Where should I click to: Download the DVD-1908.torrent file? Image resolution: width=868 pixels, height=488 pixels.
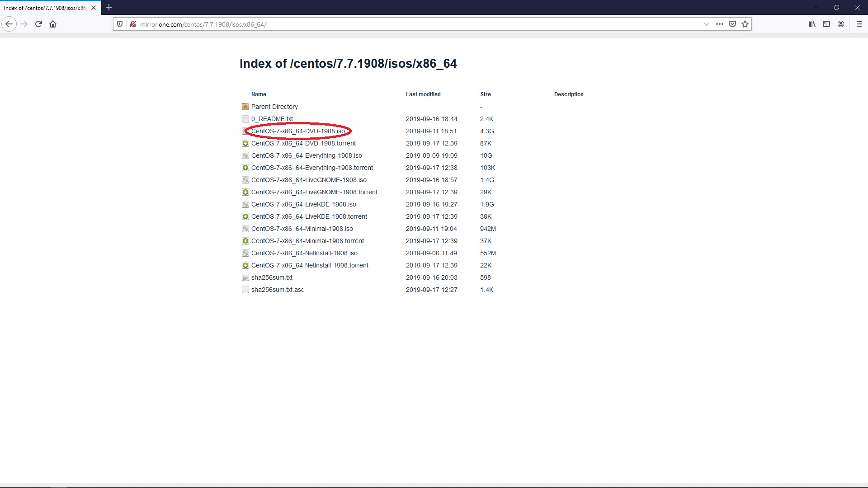pyautogui.click(x=303, y=143)
